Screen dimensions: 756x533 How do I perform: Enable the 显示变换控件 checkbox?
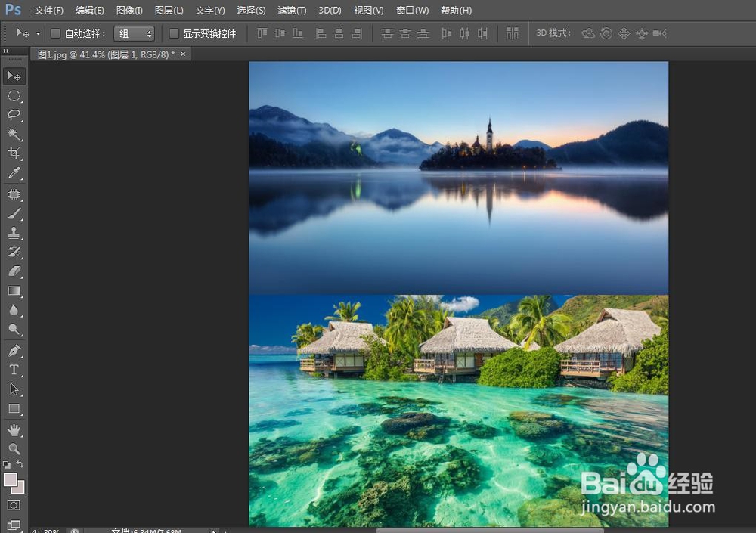click(174, 33)
